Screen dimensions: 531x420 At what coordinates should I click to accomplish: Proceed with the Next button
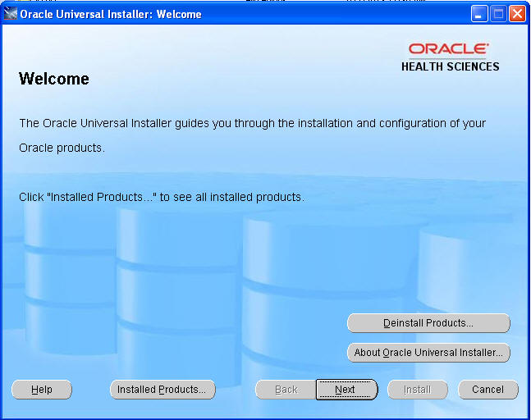pos(346,390)
